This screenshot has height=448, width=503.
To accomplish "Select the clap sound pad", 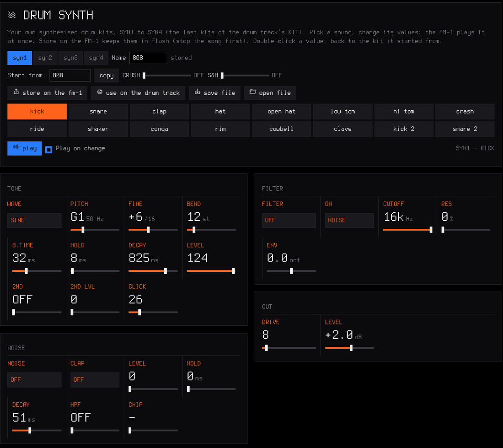I will (160, 111).
